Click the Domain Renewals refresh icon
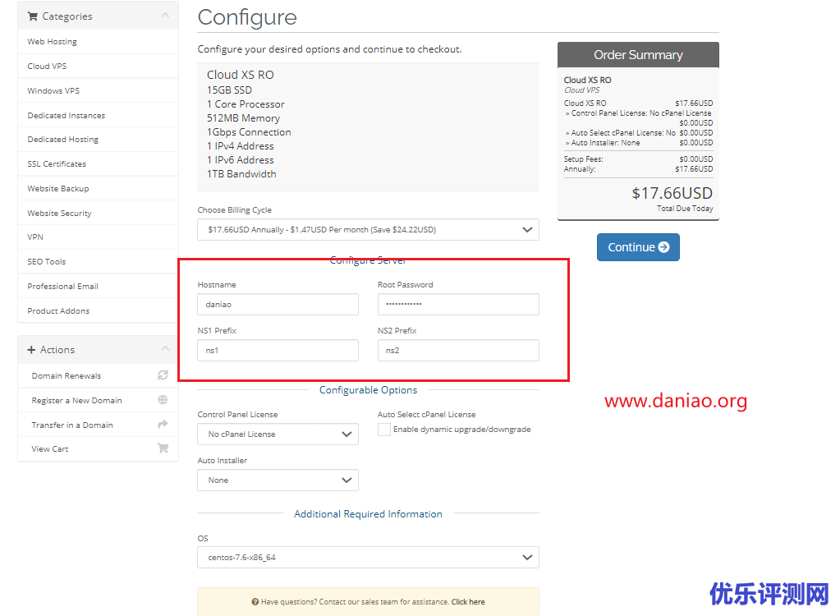 (x=163, y=375)
